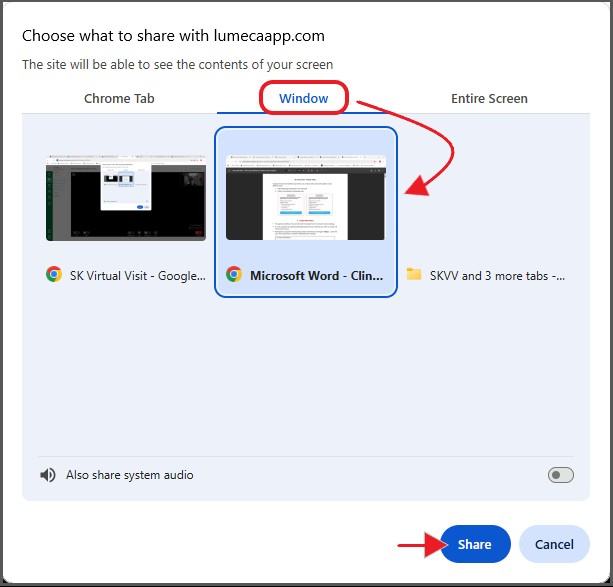
Task: Click the Chrome icon beside SK Virtual Visit
Action: 54,274
